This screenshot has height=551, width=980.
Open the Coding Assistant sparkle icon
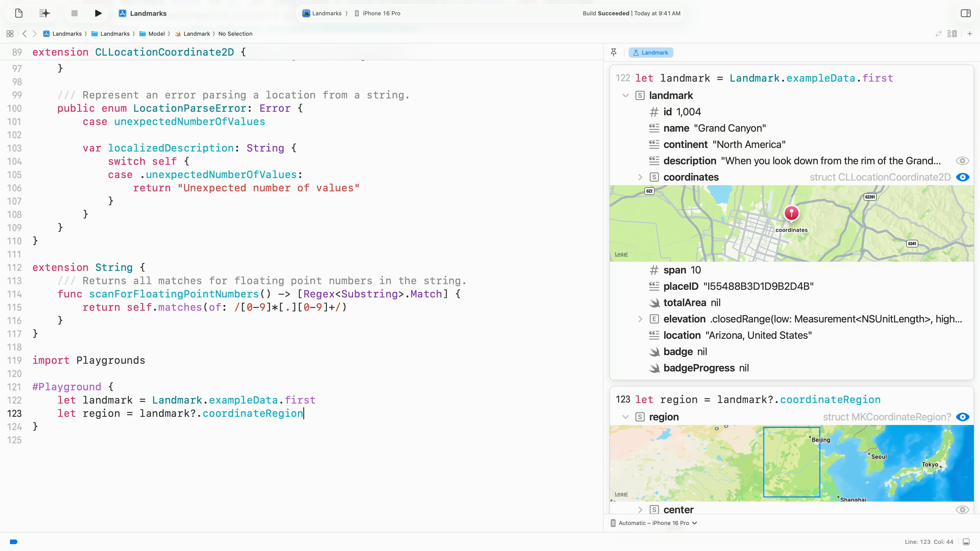(x=44, y=13)
